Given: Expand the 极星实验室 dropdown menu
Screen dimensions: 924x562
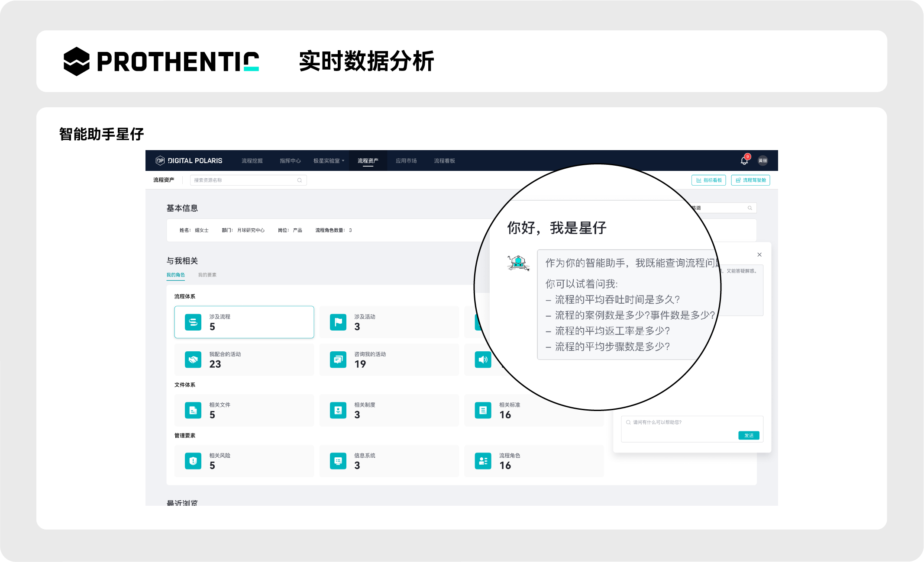Looking at the screenshot, I should pos(329,161).
